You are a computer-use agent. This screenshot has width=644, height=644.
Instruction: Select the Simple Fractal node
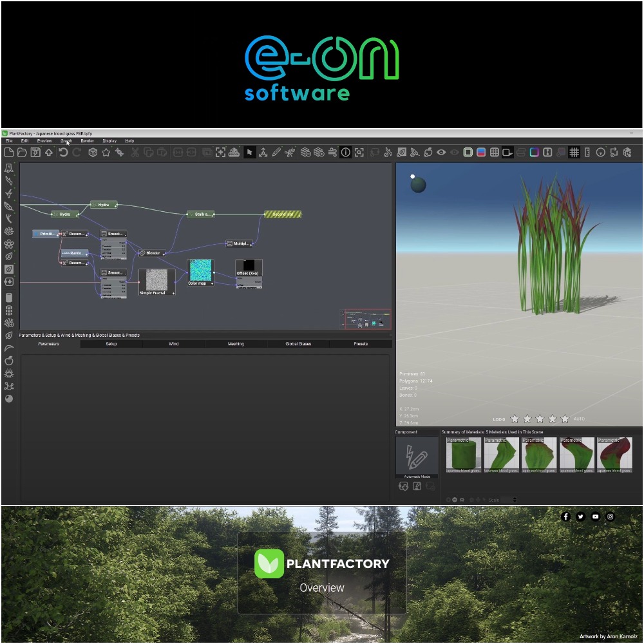click(x=157, y=283)
